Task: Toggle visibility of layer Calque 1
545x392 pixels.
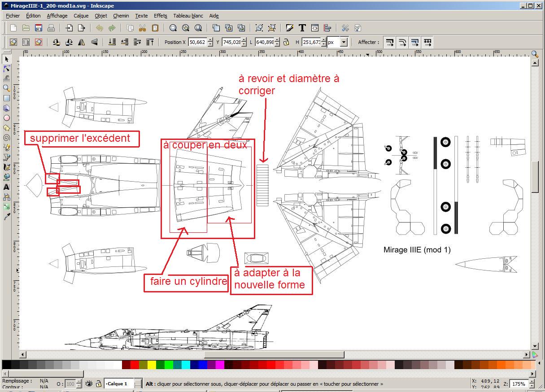Action: tap(89, 383)
